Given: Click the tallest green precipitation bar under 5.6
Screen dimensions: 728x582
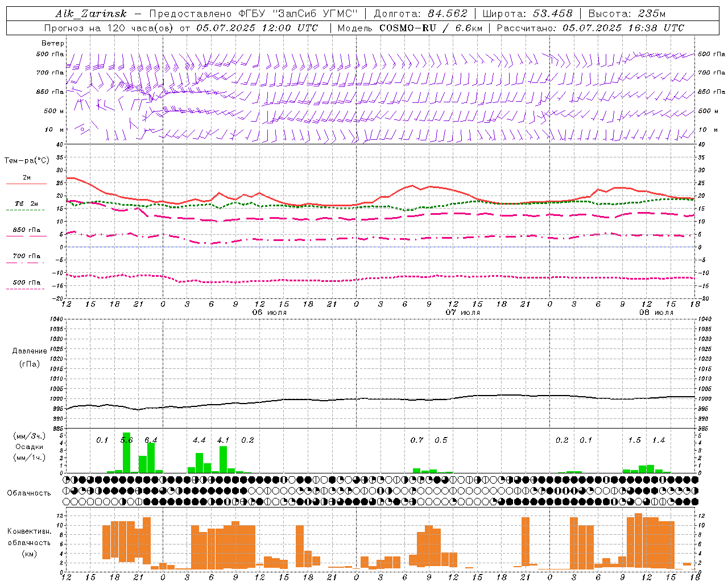Looking at the screenshot, I should 126,453.
